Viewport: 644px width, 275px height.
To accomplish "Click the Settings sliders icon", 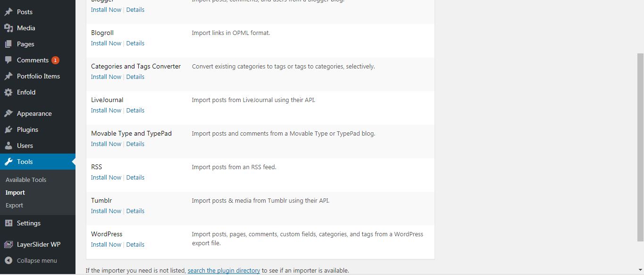I will coord(8,223).
